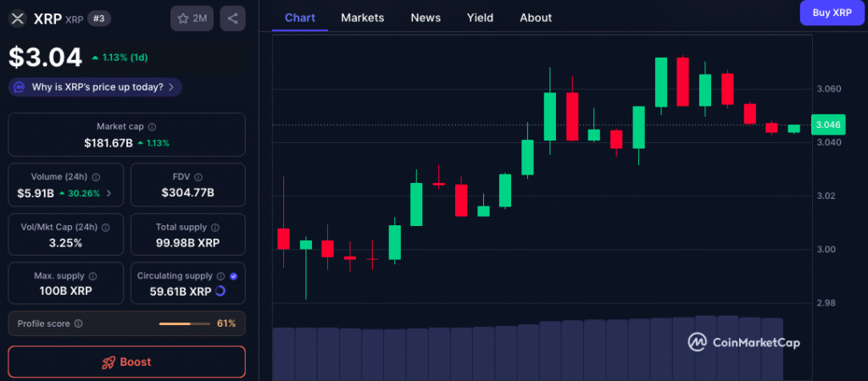
Task: Expand the Volume (24h) chevron arrow
Action: (x=108, y=193)
